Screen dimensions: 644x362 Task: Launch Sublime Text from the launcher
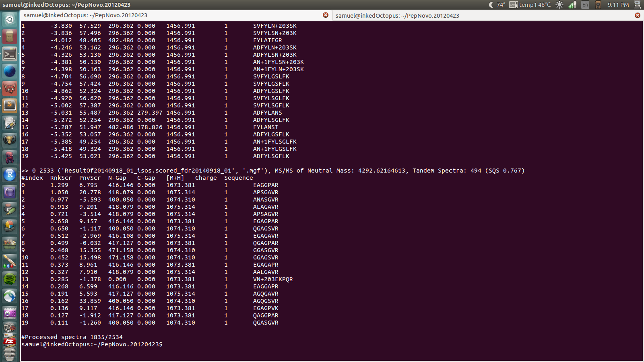[x=10, y=106]
